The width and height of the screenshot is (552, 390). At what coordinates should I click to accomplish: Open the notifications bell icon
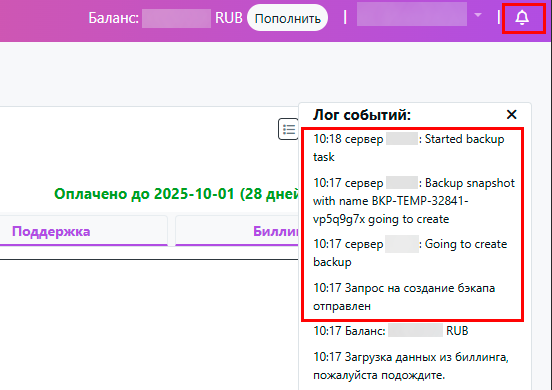coord(522,18)
